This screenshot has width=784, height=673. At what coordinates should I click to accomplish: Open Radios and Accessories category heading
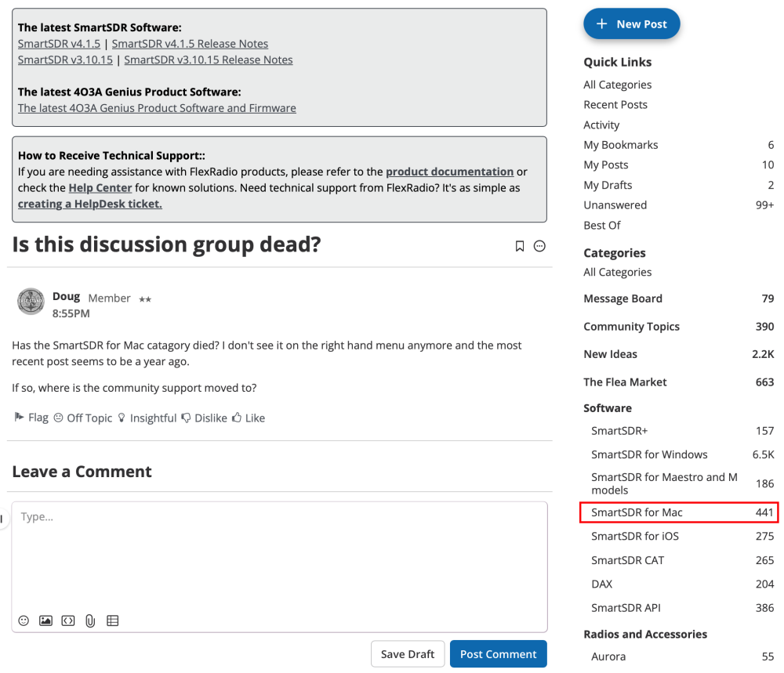pos(645,635)
